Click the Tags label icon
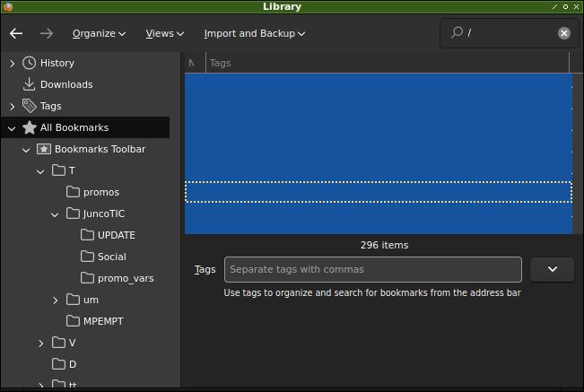Image resolution: width=584 pixels, height=392 pixels. [29, 106]
